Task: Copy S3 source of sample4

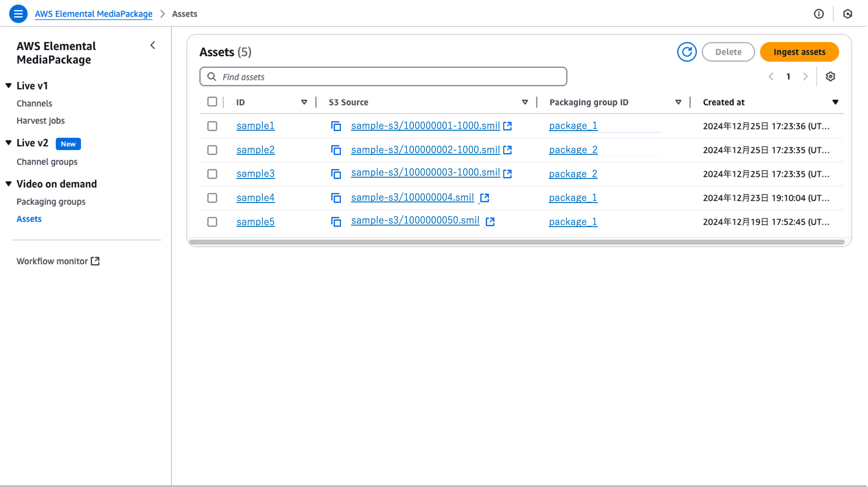Action: coord(336,198)
